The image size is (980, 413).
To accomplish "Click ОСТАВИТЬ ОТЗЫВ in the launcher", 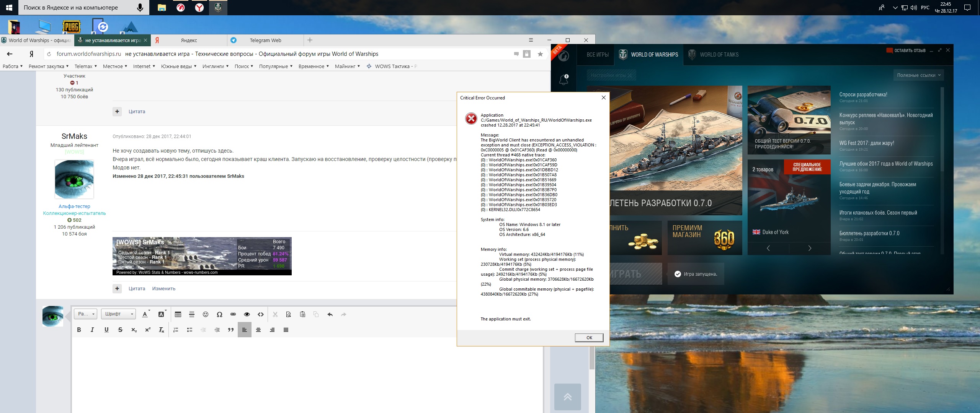I will pos(906,50).
